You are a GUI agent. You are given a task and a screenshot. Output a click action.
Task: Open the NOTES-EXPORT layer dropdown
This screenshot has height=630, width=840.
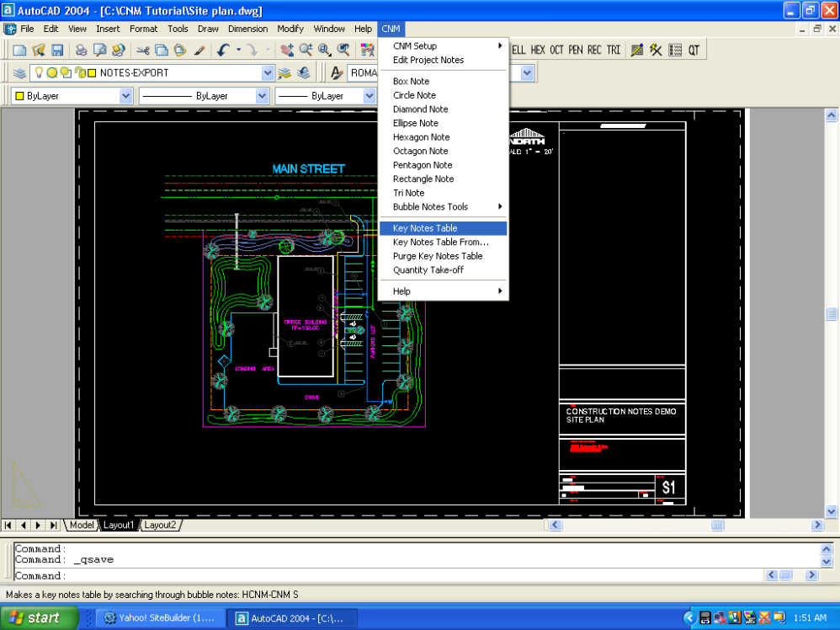pos(268,73)
